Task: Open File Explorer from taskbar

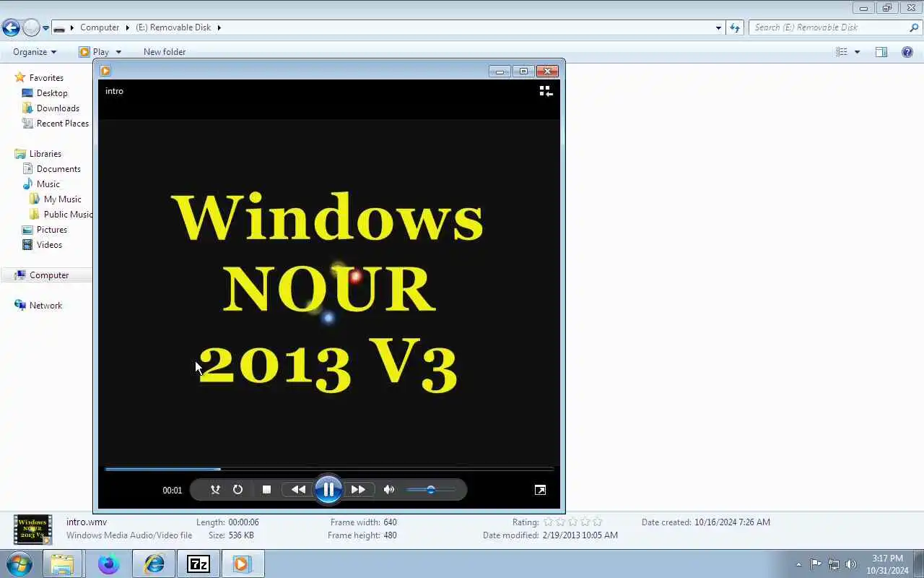Action: pos(63,564)
